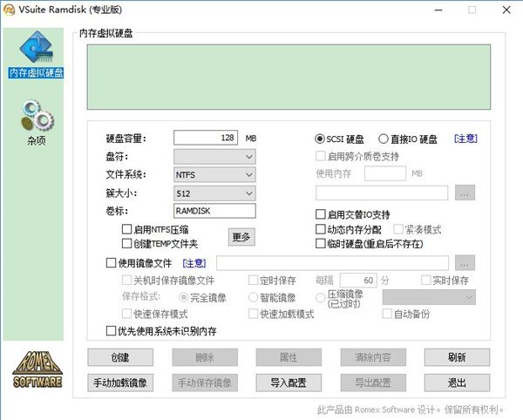The height and width of the screenshot is (420, 523).
Task: Open the 内存虚拟硬盘 sidebar section
Action: coord(36,55)
